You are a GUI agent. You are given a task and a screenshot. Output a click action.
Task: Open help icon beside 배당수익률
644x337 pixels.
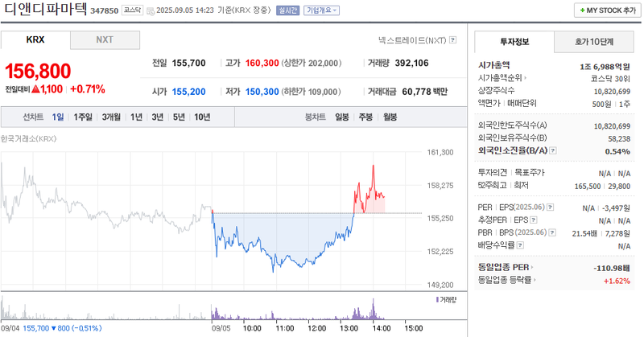520,245
